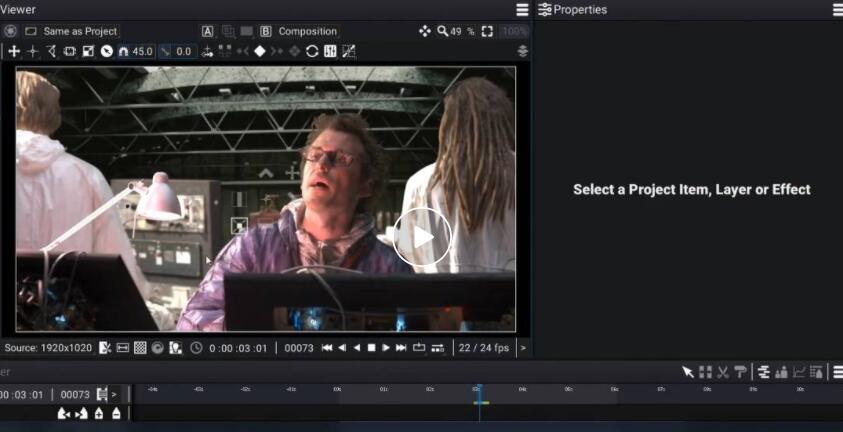Expand the arrow right of the fps readout
Screen dimensions: 843x432
coord(523,348)
